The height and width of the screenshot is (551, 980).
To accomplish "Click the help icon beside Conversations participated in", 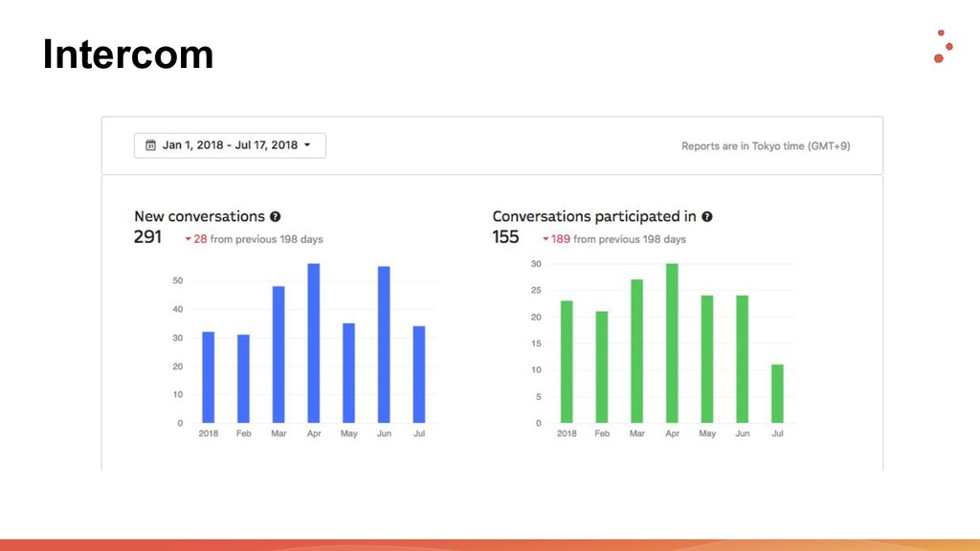I will [707, 217].
